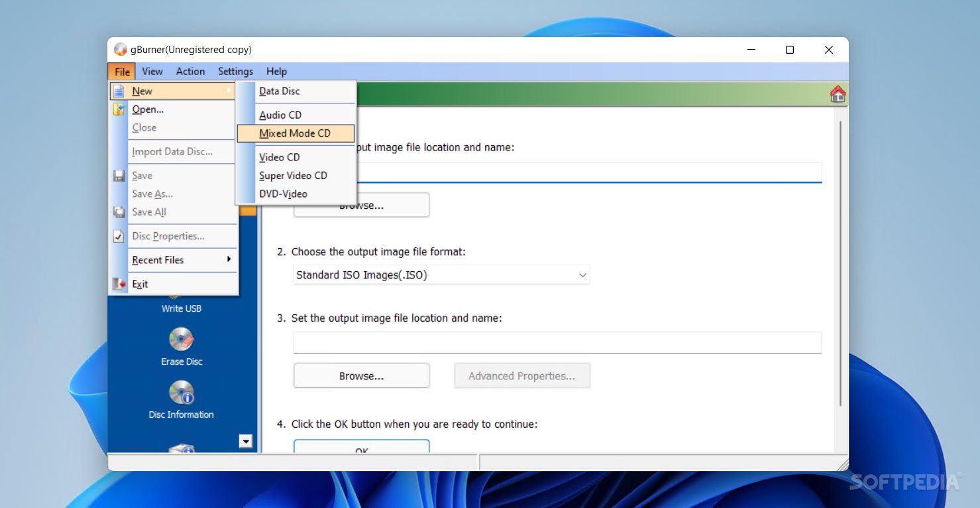Click the Save All icon in File menu
This screenshot has height=508, width=980.
pyautogui.click(x=119, y=212)
